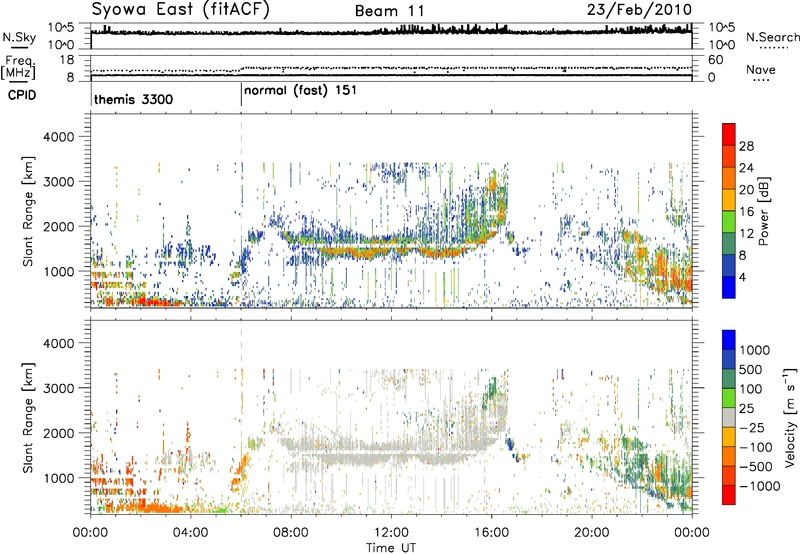Click the 'Slant Range [km]' label of velocity plot

coord(28,418)
